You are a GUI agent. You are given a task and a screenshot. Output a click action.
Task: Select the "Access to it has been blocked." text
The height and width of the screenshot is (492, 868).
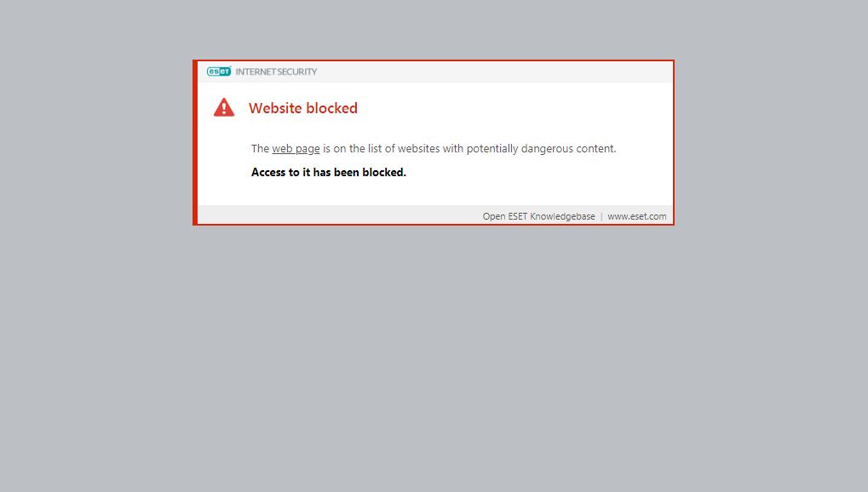328,172
